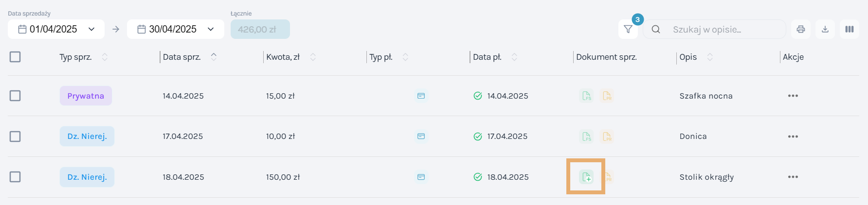Click the 426,00 zł total button
The height and width of the screenshot is (205, 868).
click(260, 29)
